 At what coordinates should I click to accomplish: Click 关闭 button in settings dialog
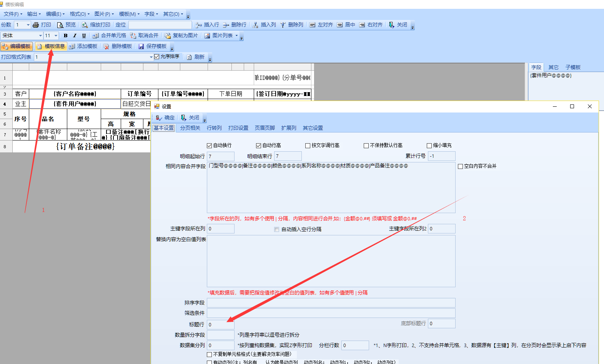coord(190,118)
